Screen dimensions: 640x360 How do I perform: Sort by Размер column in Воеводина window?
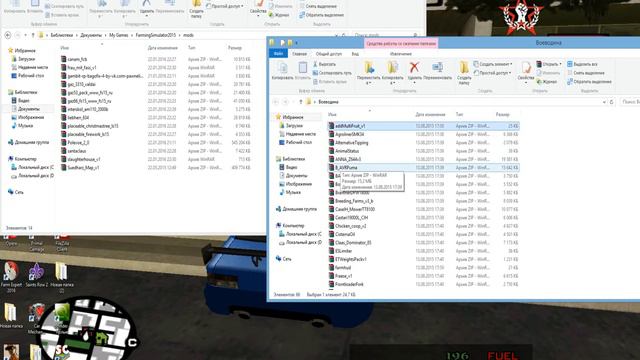point(502,115)
